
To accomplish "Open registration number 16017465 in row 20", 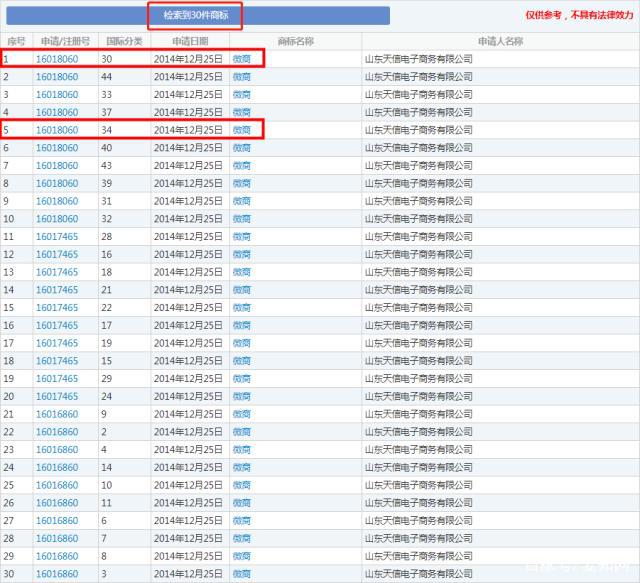I will coord(57,396).
